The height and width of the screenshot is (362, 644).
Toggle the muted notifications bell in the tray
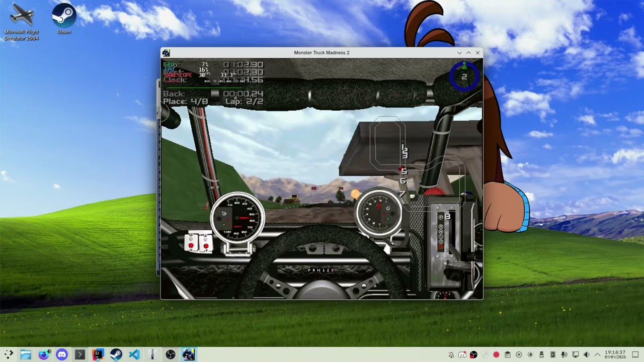[x=451, y=355]
